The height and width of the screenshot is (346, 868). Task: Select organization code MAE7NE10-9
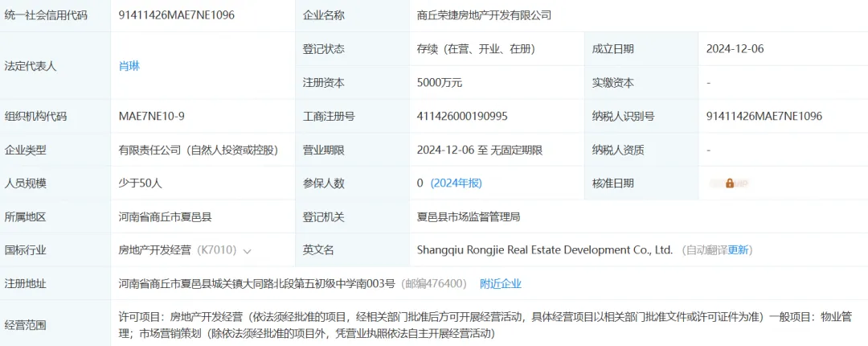pyautogui.click(x=151, y=116)
